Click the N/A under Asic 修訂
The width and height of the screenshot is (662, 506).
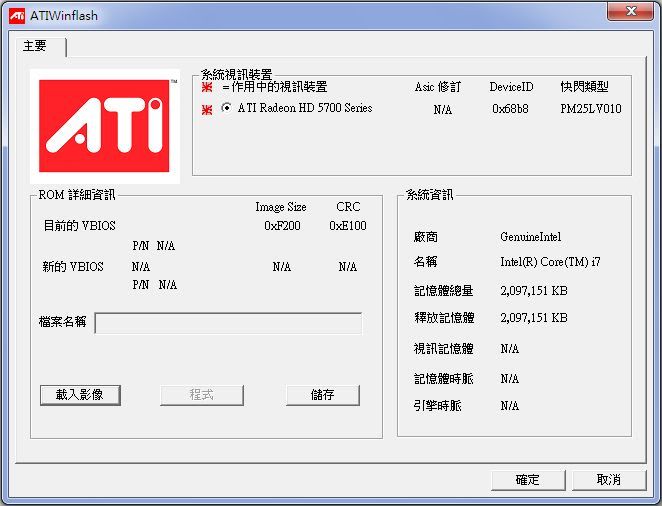pos(442,110)
